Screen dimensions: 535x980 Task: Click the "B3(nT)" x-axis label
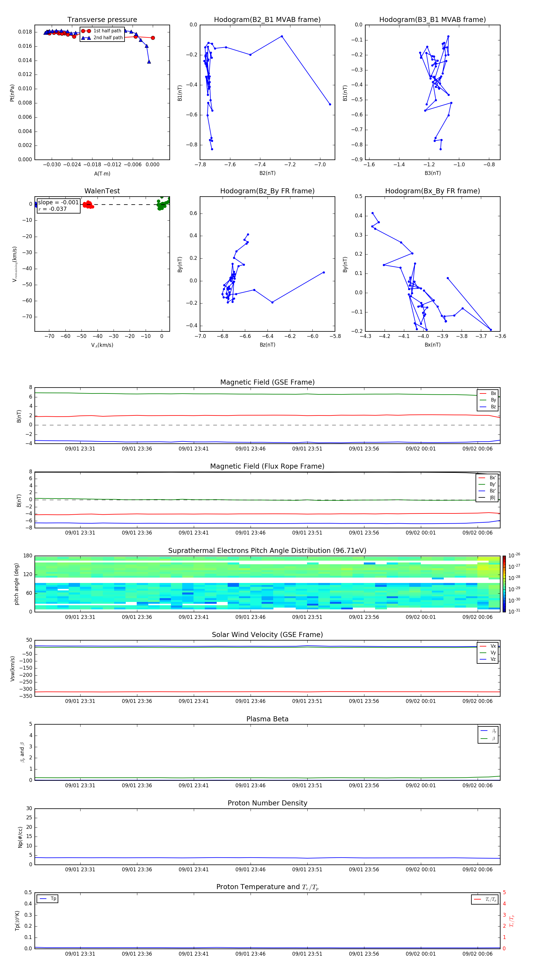point(432,173)
